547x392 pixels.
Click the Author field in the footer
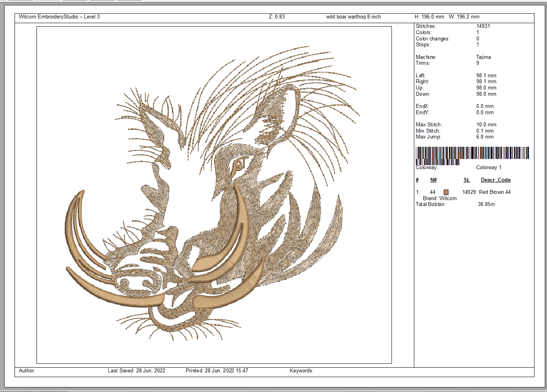click(x=27, y=371)
